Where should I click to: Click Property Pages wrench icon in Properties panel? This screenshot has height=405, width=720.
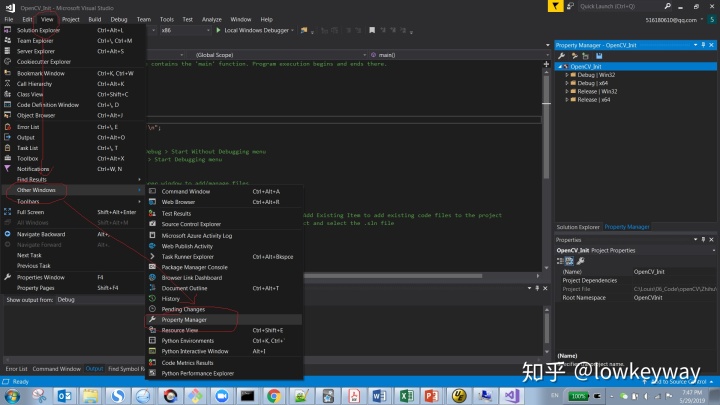click(580, 261)
